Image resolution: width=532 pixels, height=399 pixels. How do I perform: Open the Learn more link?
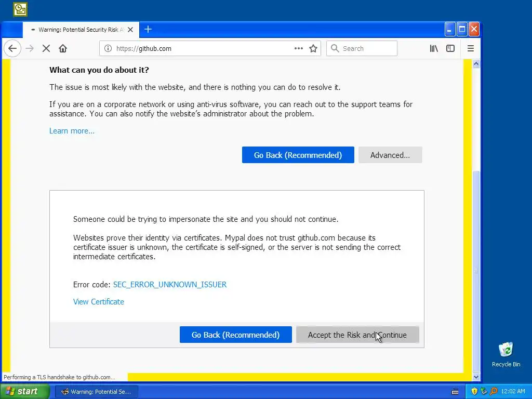point(72,131)
